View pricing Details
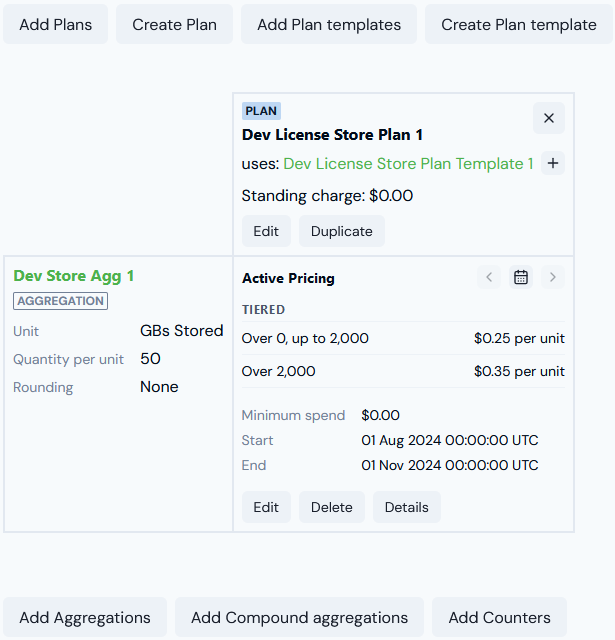 (x=406, y=507)
